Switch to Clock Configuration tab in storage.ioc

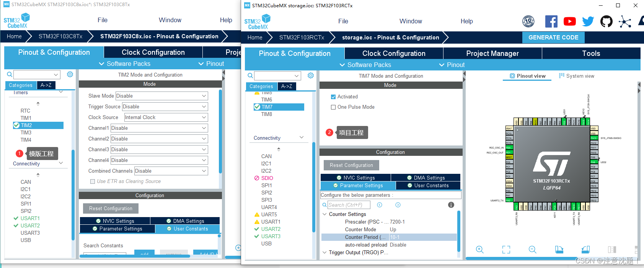coord(394,54)
